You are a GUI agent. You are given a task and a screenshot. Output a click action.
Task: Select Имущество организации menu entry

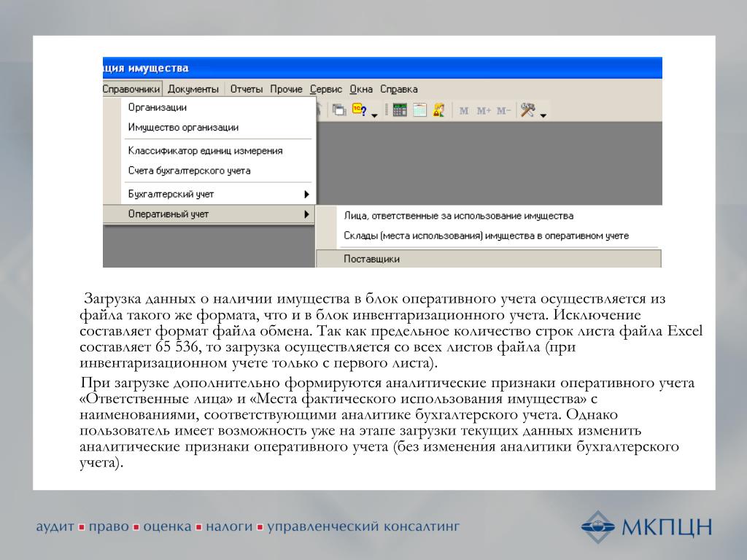209,128
